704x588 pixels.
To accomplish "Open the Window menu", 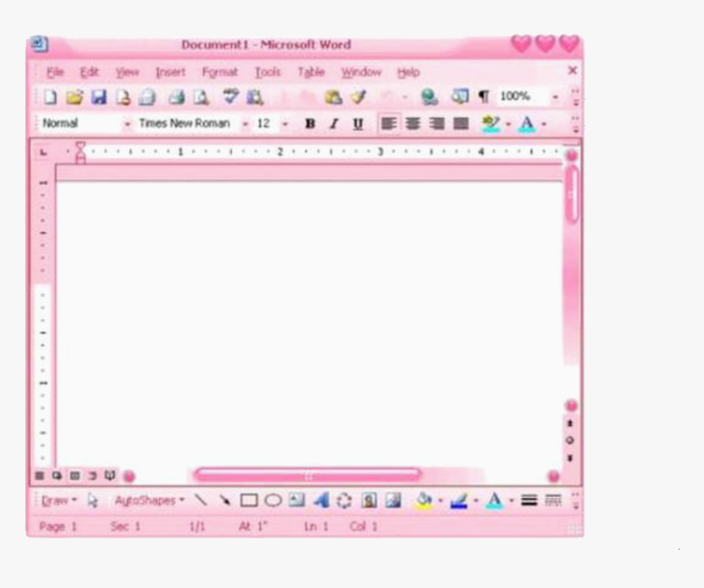I will coord(361,72).
